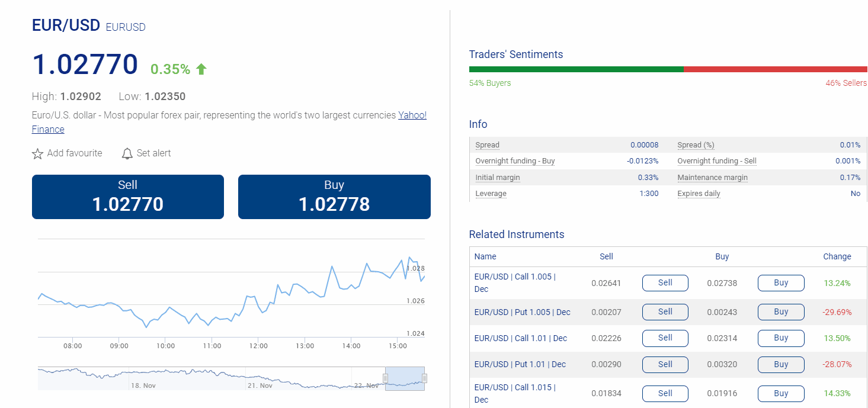The height and width of the screenshot is (408, 868).
Task: Click the Traders' Sentiments buyers bar
Action: [x=575, y=69]
